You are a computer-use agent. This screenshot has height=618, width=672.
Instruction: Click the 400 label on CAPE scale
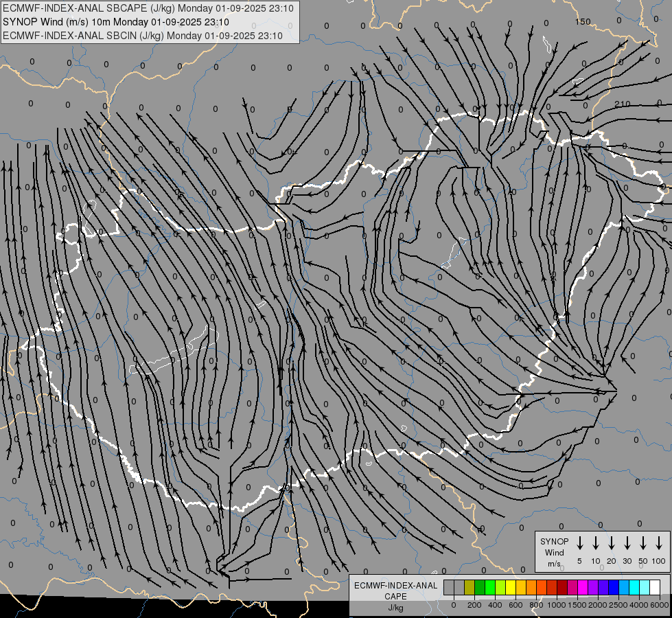[x=495, y=605]
